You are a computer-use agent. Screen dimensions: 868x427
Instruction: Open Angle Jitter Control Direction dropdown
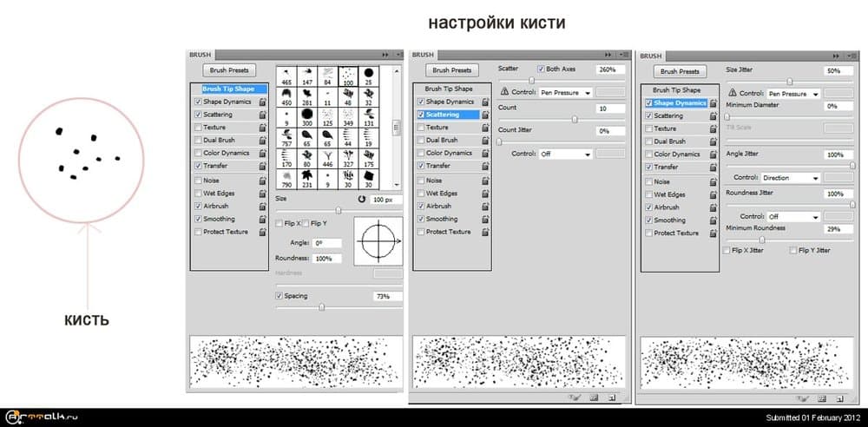(x=790, y=178)
